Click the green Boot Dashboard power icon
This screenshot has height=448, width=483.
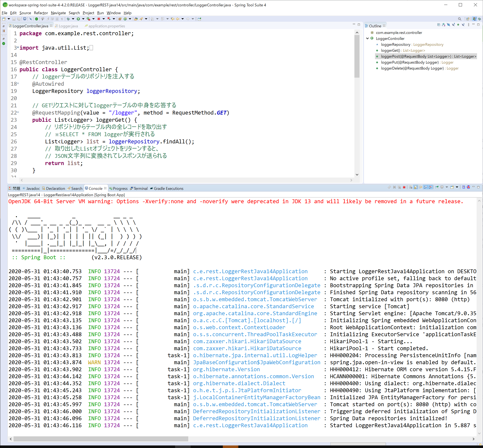coord(36,19)
